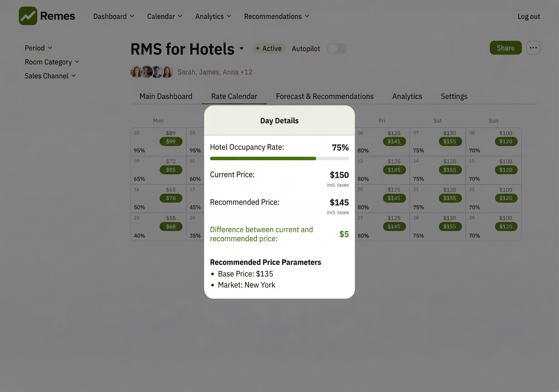Toggle the Autopilot switch

337,49
